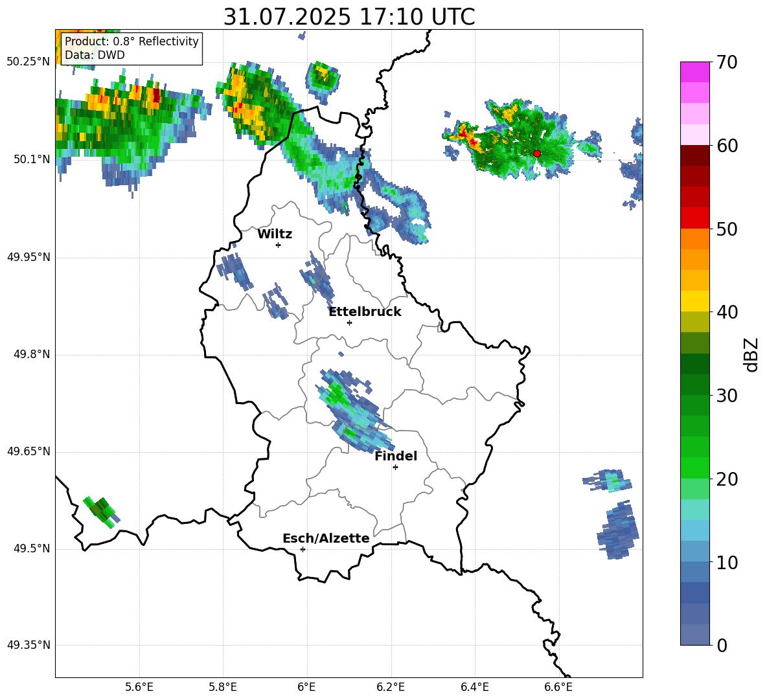The height and width of the screenshot is (700, 767).
Task: Click the 70 tick on the colorbar
Action: (x=726, y=63)
